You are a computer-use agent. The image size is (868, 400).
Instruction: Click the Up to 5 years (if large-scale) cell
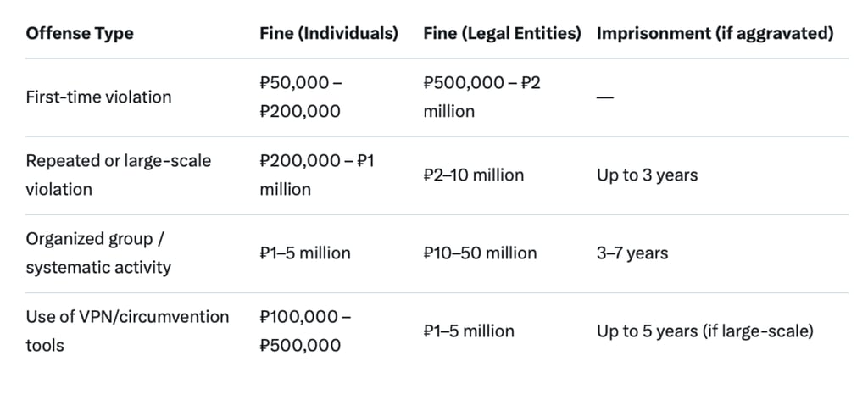704,331
